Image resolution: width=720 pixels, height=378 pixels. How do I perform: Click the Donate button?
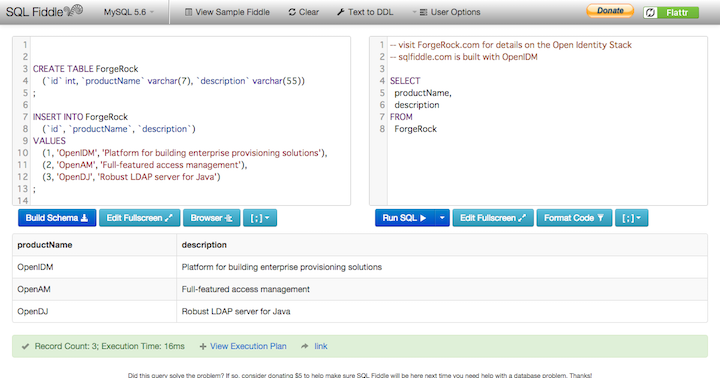click(610, 11)
